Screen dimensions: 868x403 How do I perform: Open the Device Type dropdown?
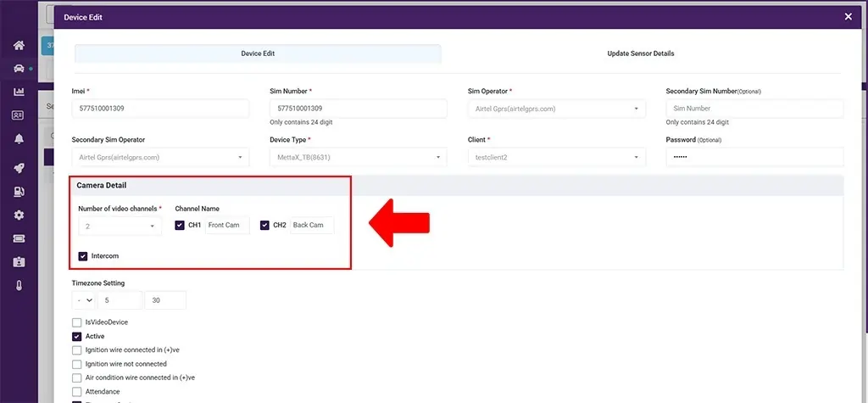358,157
